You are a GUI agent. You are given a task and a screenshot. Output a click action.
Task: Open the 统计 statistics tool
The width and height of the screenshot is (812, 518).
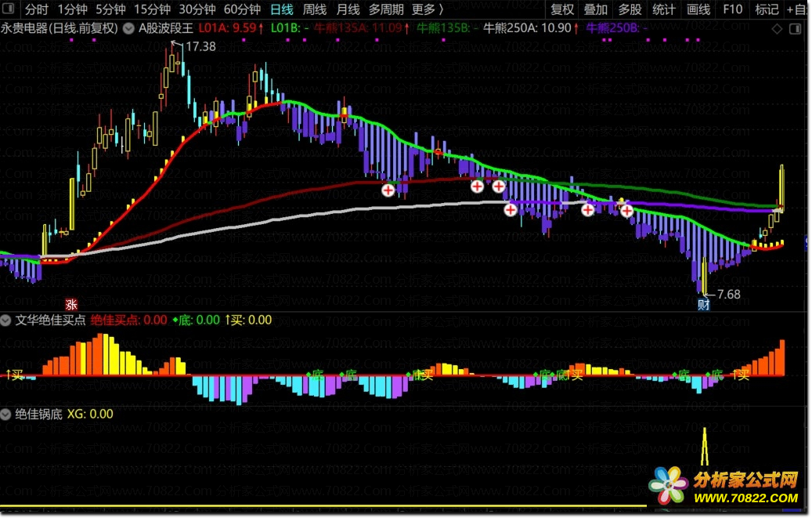pyautogui.click(x=663, y=9)
